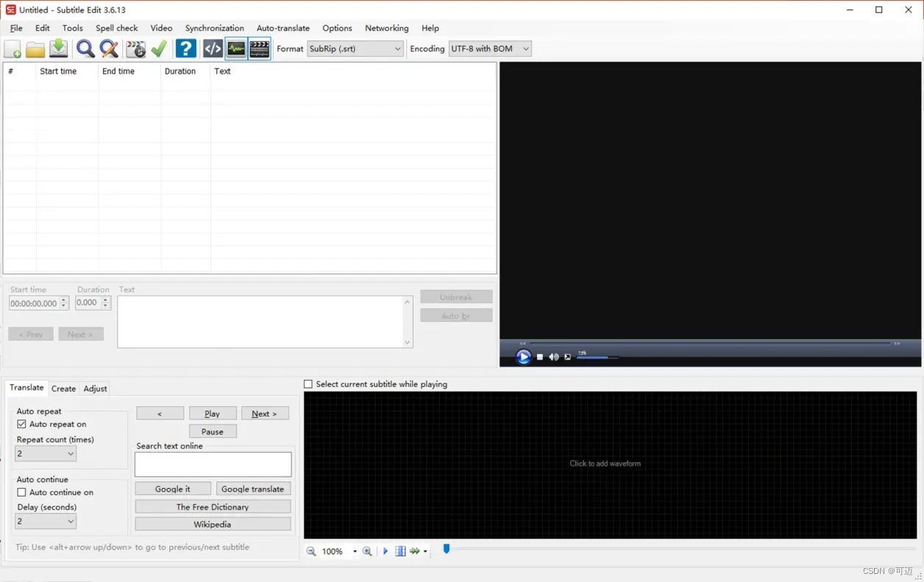This screenshot has width=924, height=582.
Task: Click the New subtitle file icon
Action: point(13,49)
